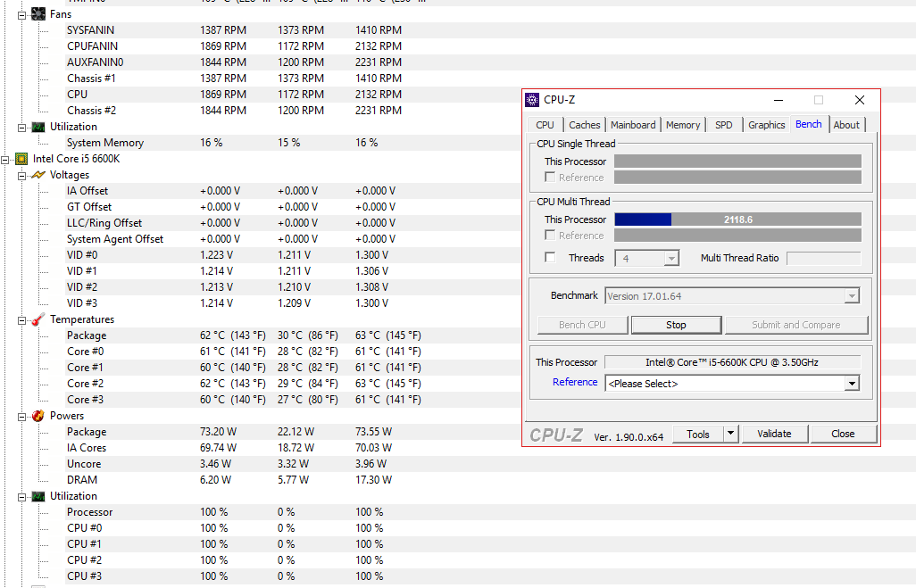This screenshot has height=588, width=916.
Task: Open the Memory tab
Action: tap(683, 125)
